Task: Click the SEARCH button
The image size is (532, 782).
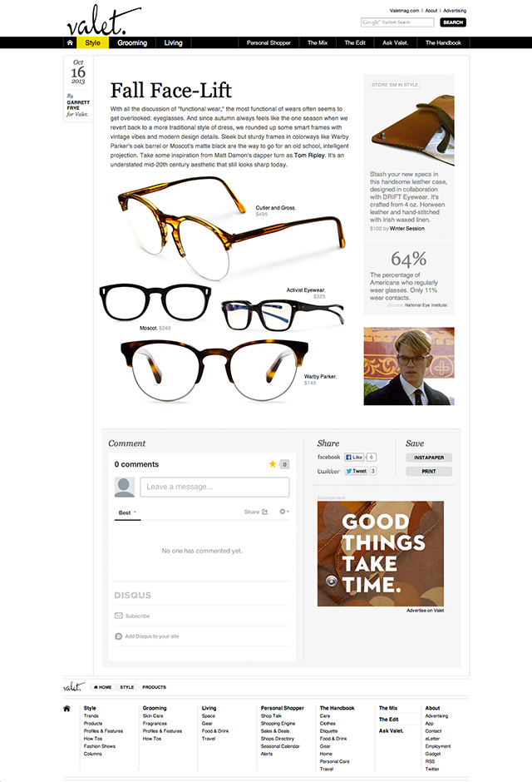Action: click(453, 22)
